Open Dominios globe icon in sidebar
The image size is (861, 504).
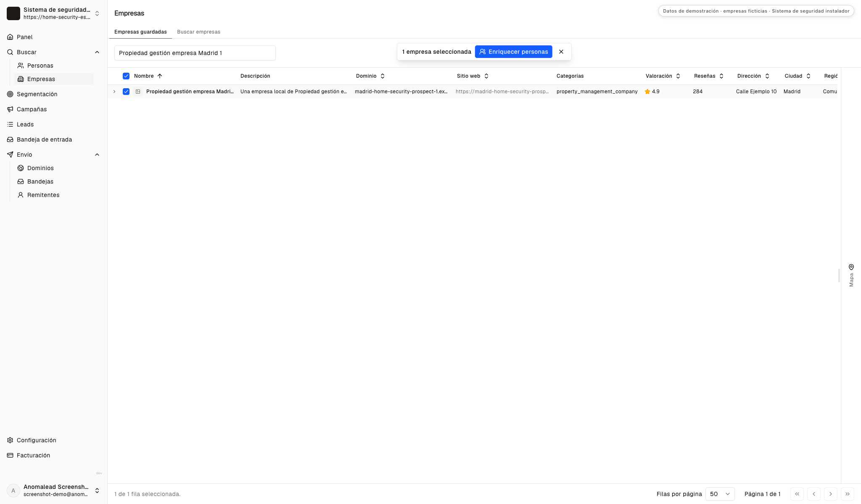(x=21, y=168)
